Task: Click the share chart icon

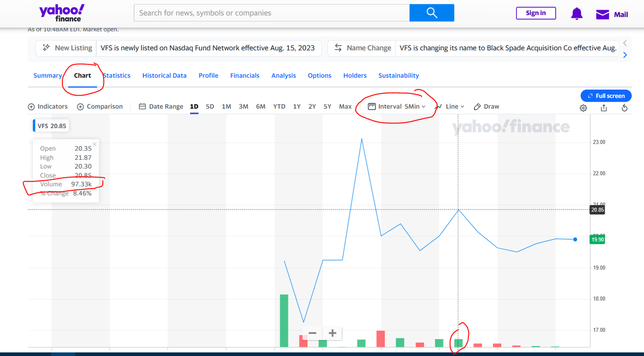Action: [604, 108]
